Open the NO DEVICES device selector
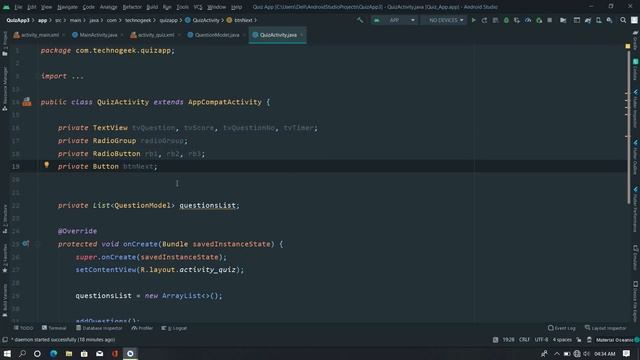 pyautogui.click(x=444, y=20)
